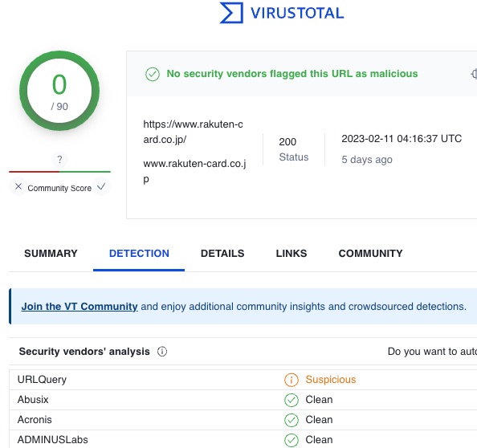Click the Clean check icon in ADMINUSLabs row
The height and width of the screenshot is (448, 477).
pos(291,440)
